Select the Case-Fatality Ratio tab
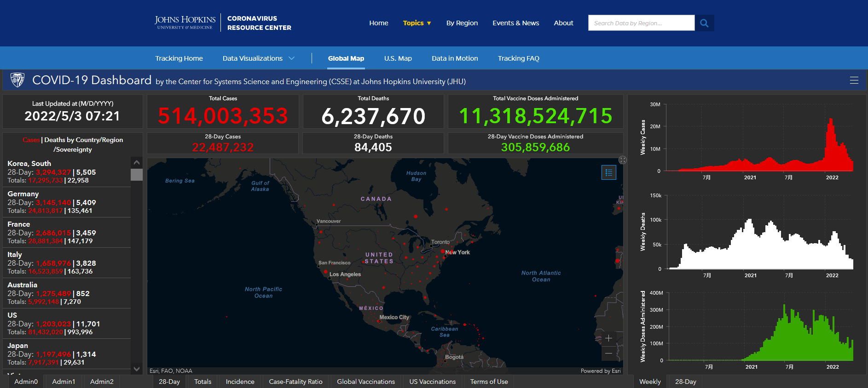 296,382
